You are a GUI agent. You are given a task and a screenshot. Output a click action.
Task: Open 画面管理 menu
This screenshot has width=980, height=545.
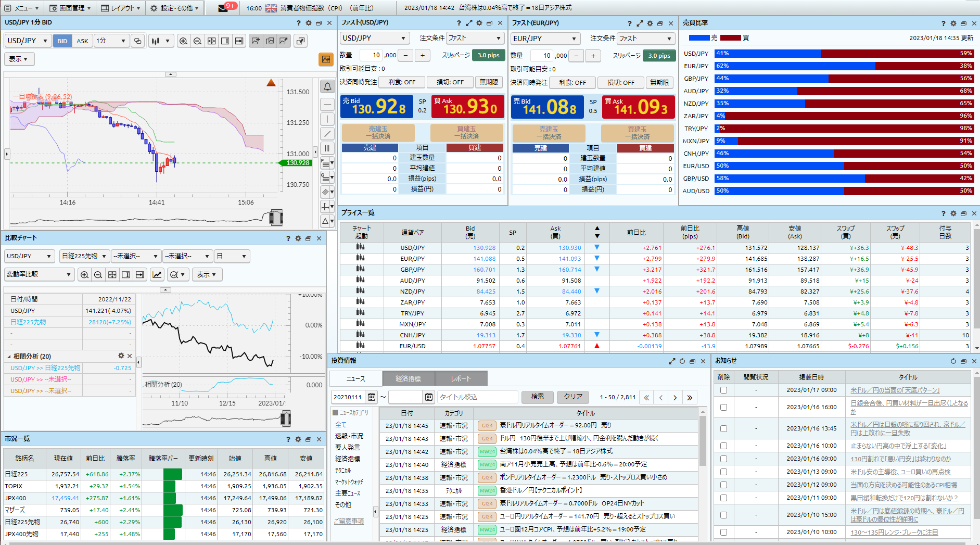pos(70,8)
